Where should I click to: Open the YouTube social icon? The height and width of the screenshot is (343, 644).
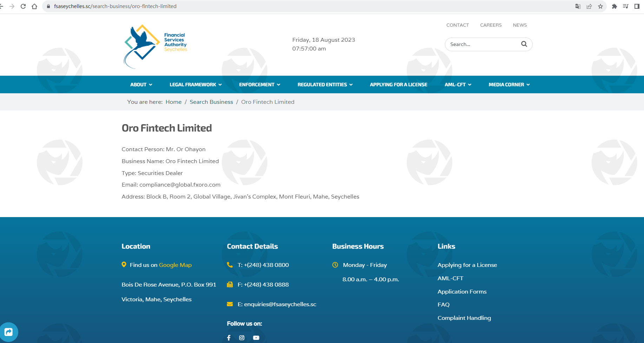[256, 338]
